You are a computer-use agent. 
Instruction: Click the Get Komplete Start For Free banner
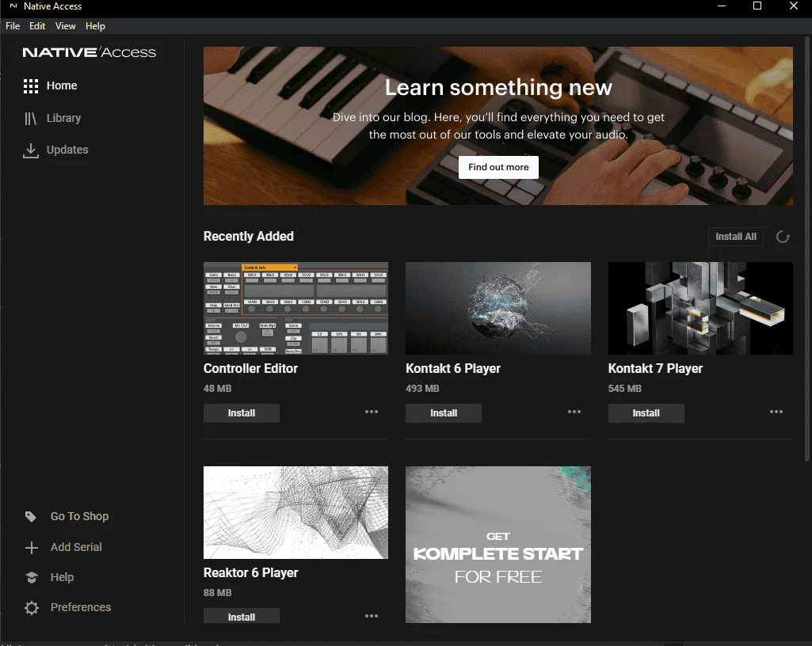point(498,545)
